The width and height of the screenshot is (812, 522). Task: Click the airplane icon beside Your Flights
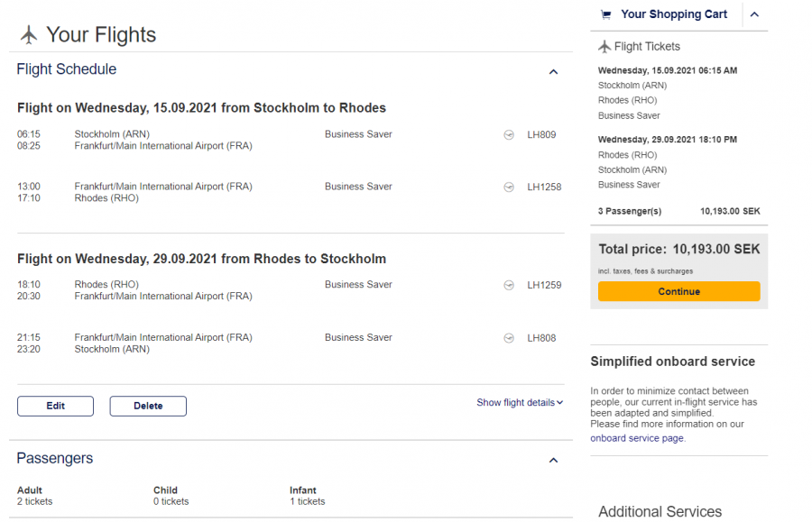tap(29, 34)
